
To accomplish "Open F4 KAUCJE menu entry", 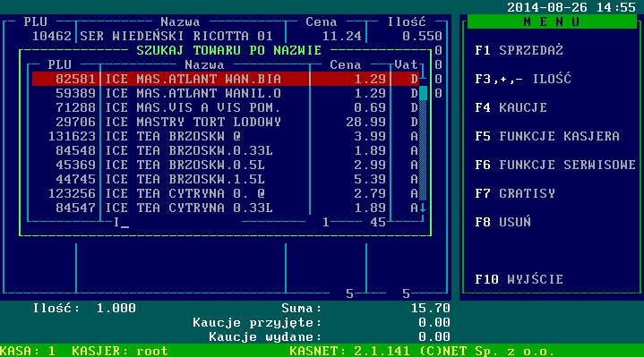I will tap(511, 107).
